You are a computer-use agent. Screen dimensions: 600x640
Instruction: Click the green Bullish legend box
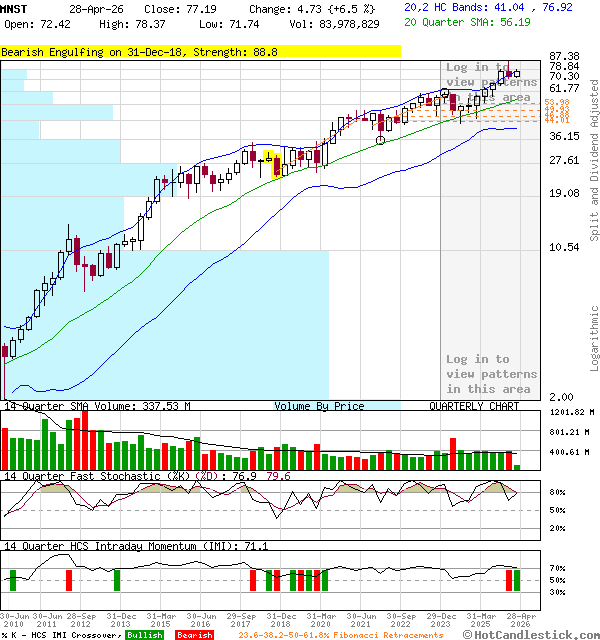point(146,635)
